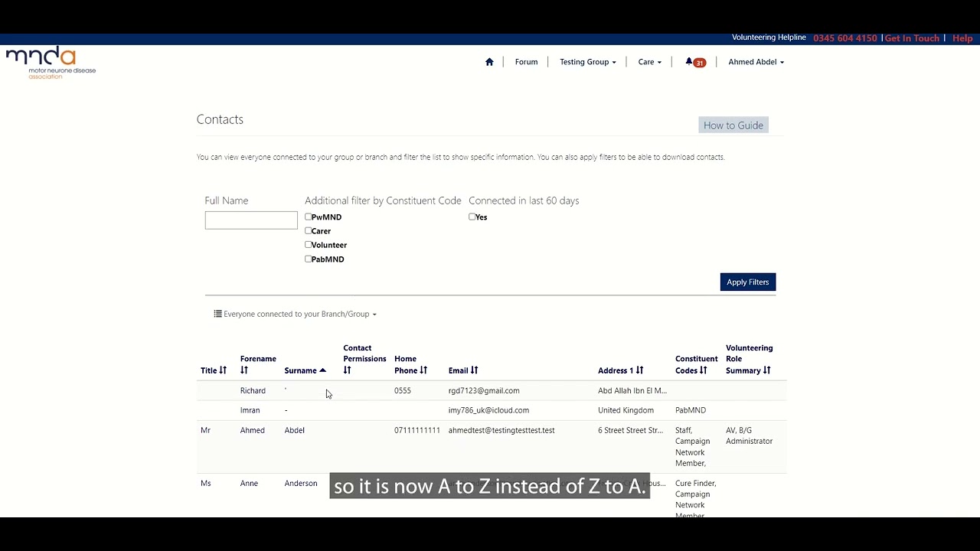Click AV, B/G Administrator role cell
Screen dimensions: 980x551
coord(749,435)
